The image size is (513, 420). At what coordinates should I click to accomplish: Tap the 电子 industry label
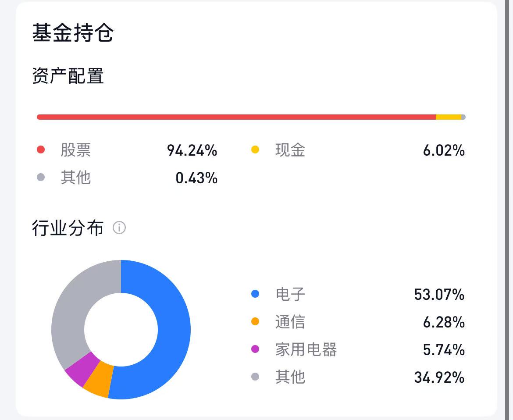click(290, 294)
